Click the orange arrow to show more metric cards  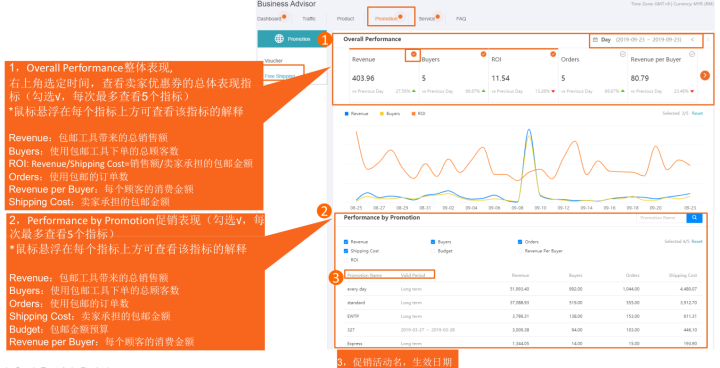[x=705, y=75]
